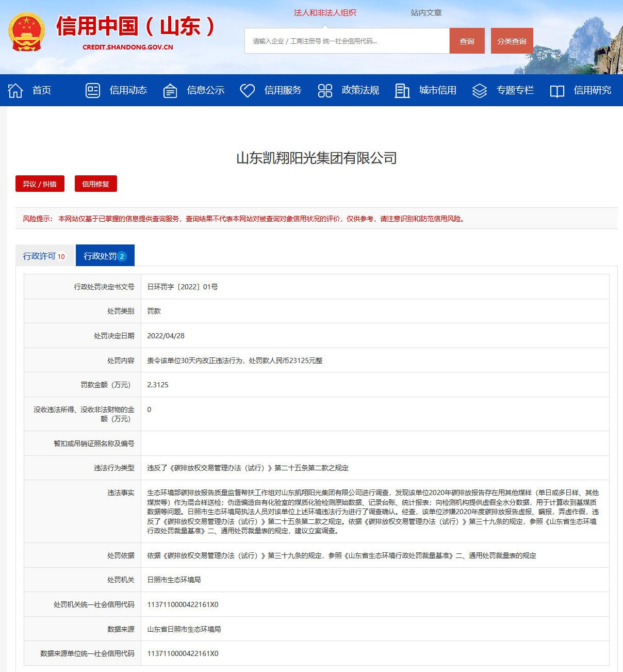Click the 查询 search button

click(x=467, y=41)
